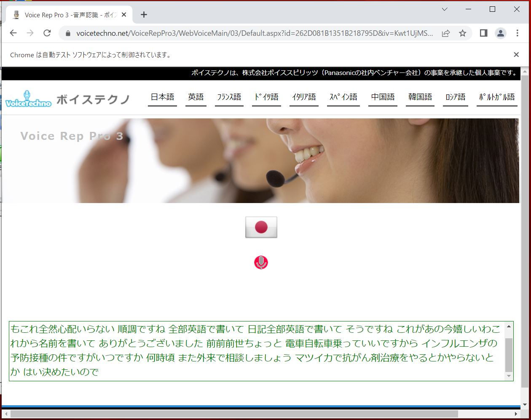Open the share icon in the address bar
531x420 pixels.
coord(446,33)
